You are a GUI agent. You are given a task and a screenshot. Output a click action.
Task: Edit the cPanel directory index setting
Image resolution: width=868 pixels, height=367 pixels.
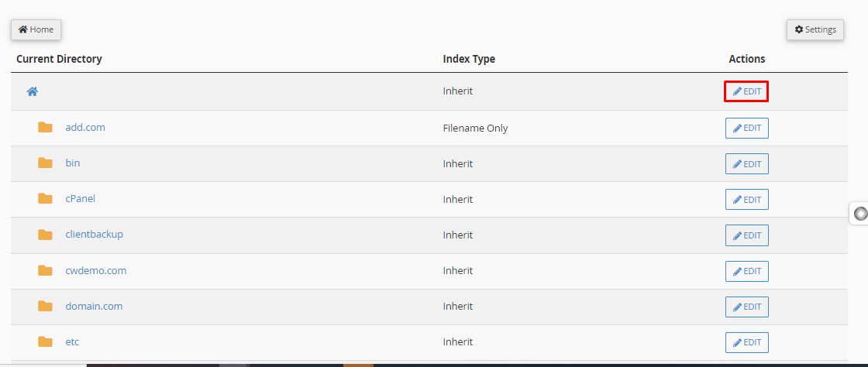click(x=746, y=199)
